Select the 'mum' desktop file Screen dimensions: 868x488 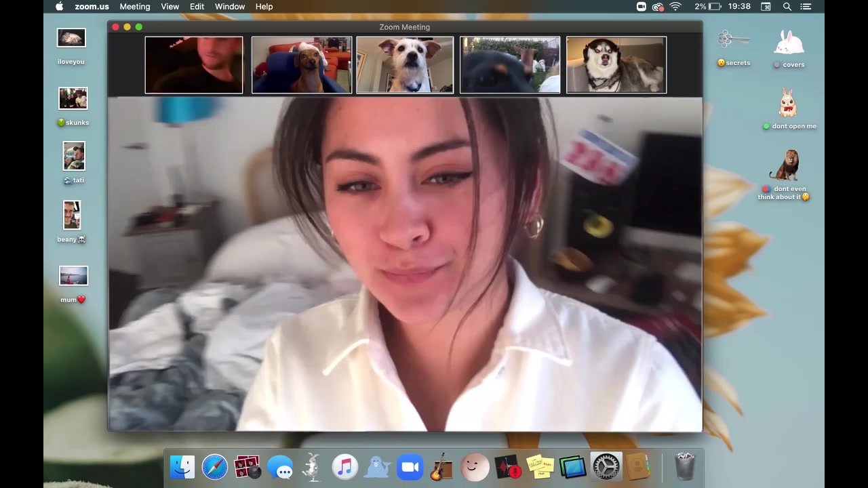[73, 277]
